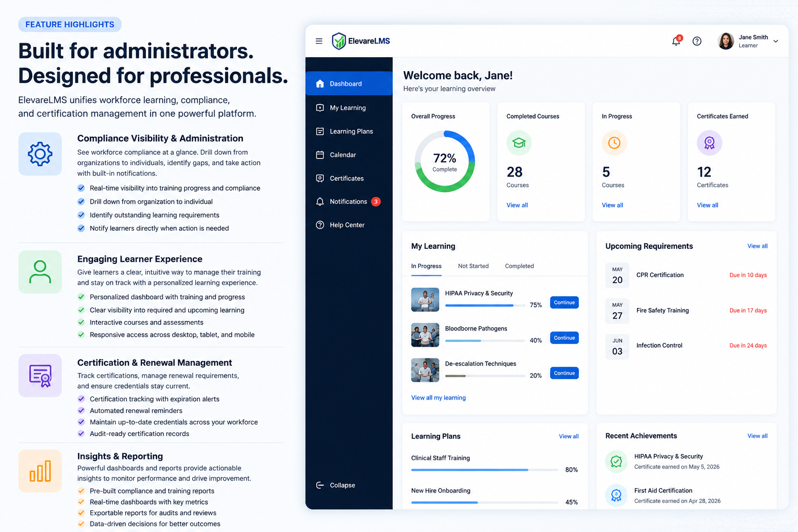View all Certificates Earned
The height and width of the screenshot is (532, 798).
click(x=708, y=205)
